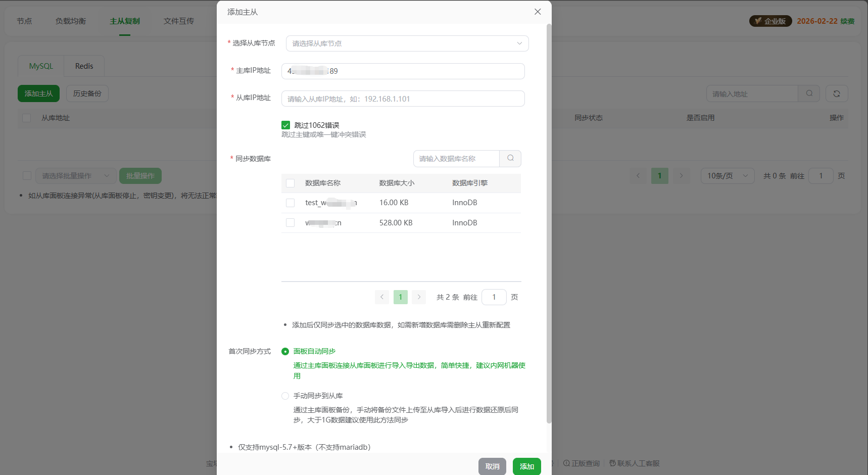Switch to the 文件互传 tab
This screenshot has width=868, height=475.
tap(178, 21)
